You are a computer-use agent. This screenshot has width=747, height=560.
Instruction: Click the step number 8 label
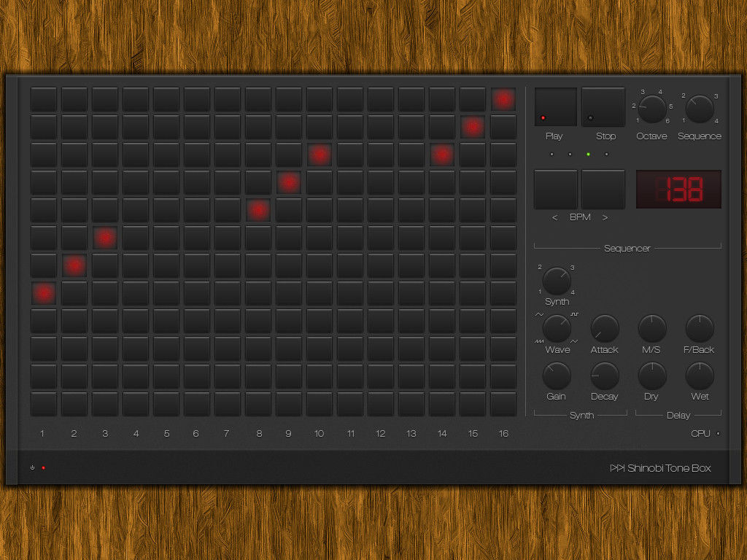[259, 433]
